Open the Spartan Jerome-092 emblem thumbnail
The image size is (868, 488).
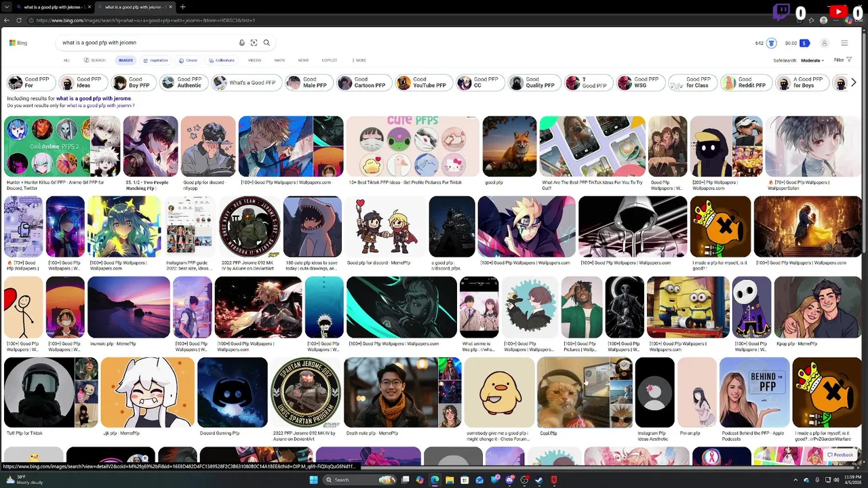coord(306,392)
